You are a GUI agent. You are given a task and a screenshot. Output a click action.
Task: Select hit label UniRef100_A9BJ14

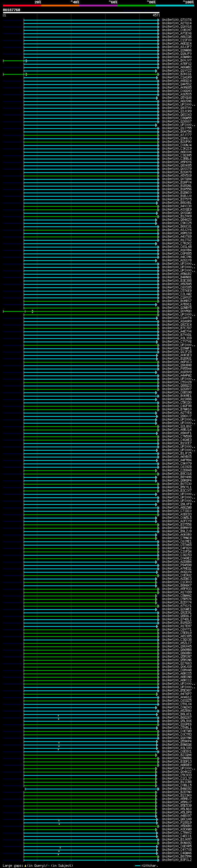click(x=177, y=430)
